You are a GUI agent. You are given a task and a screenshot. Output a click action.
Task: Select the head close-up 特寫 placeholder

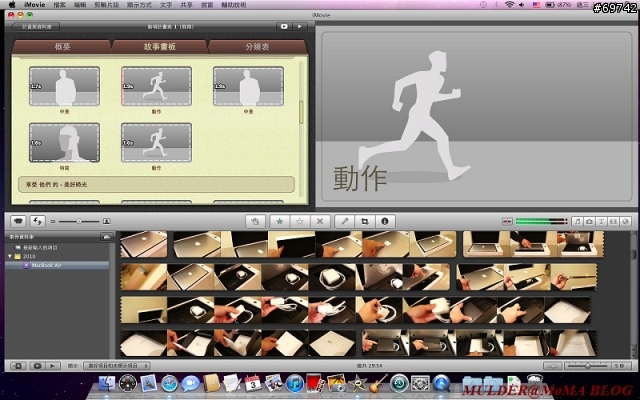(x=64, y=142)
